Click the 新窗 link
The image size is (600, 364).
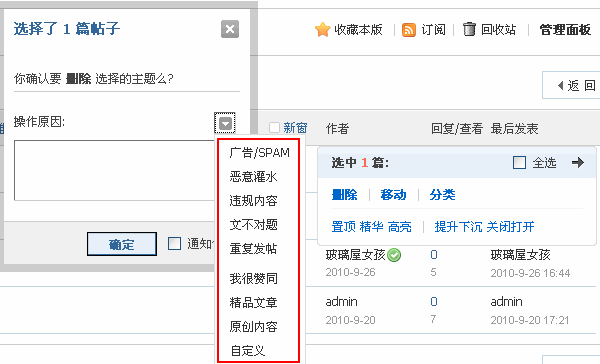[295, 128]
